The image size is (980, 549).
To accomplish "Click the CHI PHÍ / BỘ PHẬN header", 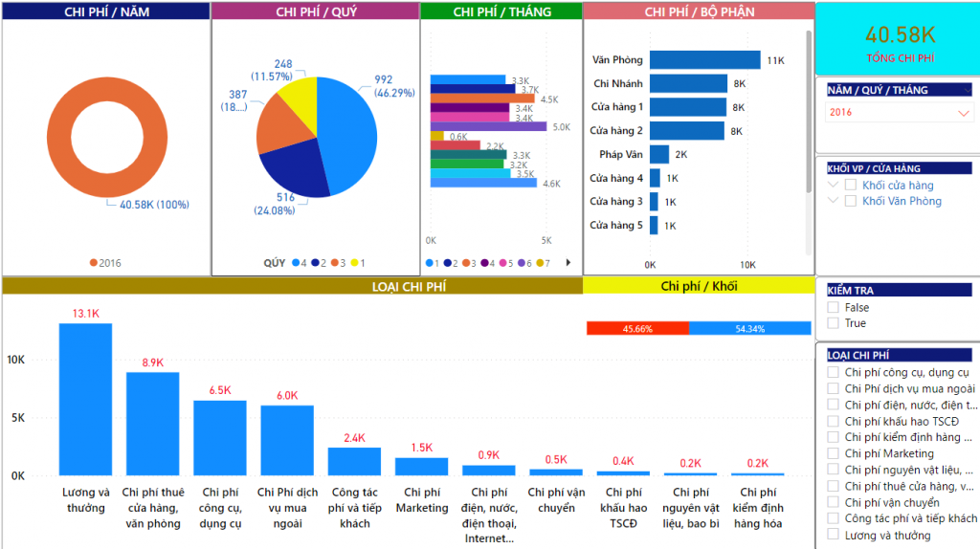I will [700, 11].
